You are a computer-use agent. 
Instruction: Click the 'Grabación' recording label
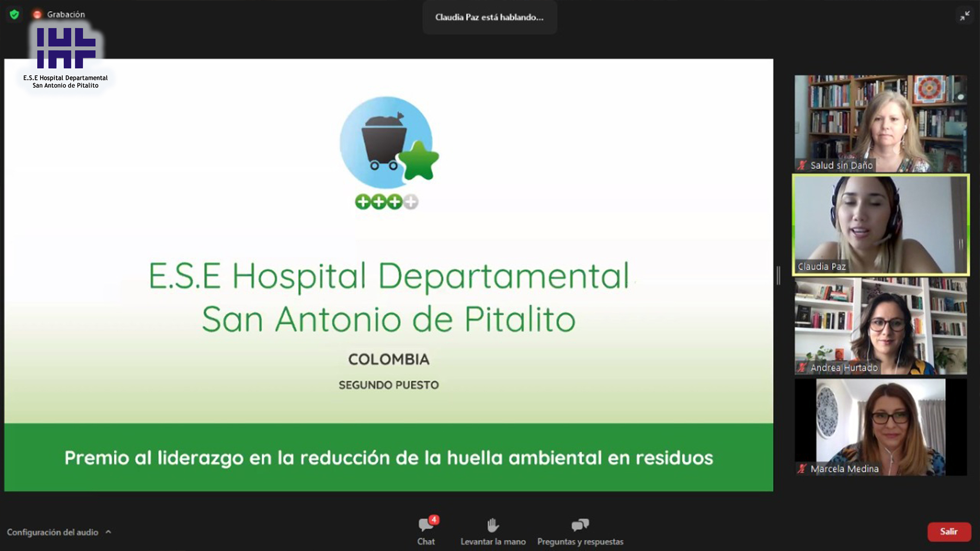[x=66, y=15]
